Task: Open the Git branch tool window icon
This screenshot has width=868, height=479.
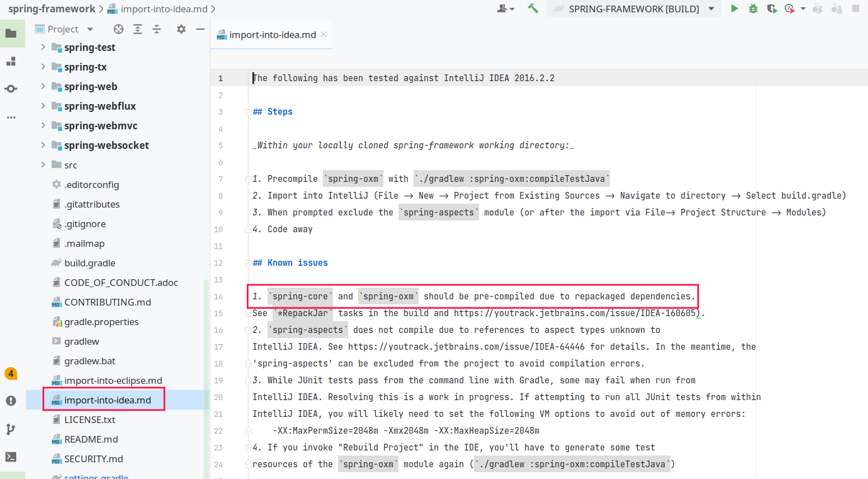Action: (x=11, y=429)
